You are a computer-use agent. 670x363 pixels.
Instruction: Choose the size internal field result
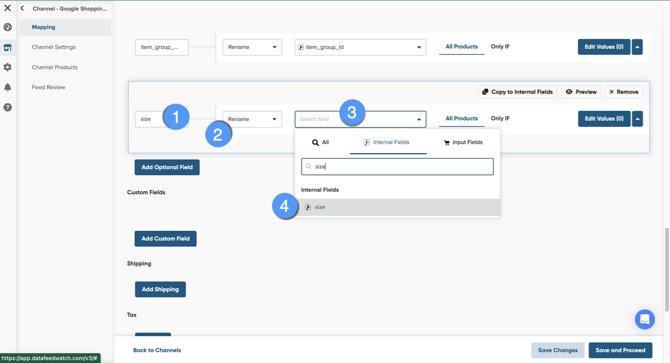397,207
